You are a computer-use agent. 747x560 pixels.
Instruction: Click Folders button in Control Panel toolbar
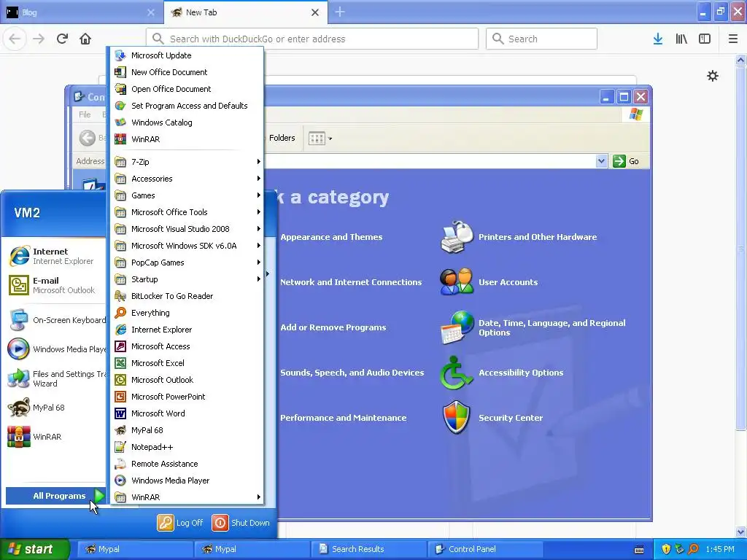point(282,138)
